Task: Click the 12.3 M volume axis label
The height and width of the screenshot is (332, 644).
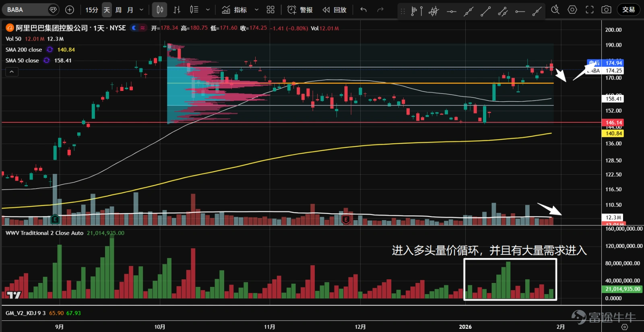Action: point(613,217)
